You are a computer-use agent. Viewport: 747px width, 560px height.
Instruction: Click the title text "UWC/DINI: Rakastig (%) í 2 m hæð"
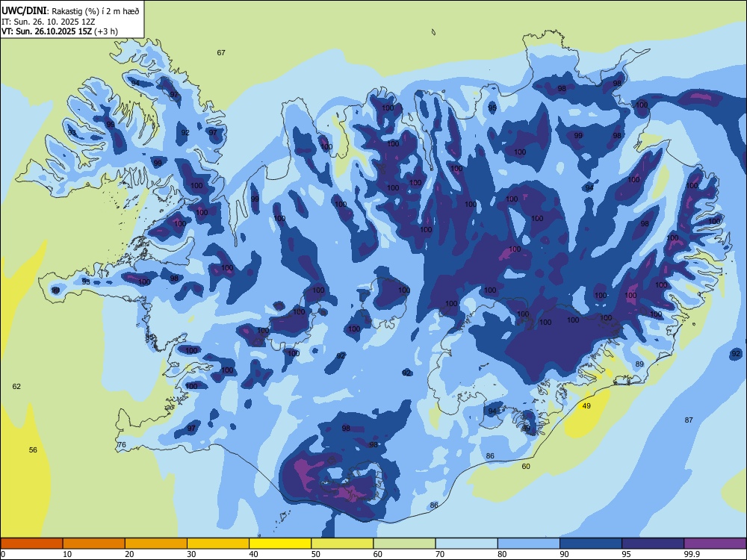70,11
